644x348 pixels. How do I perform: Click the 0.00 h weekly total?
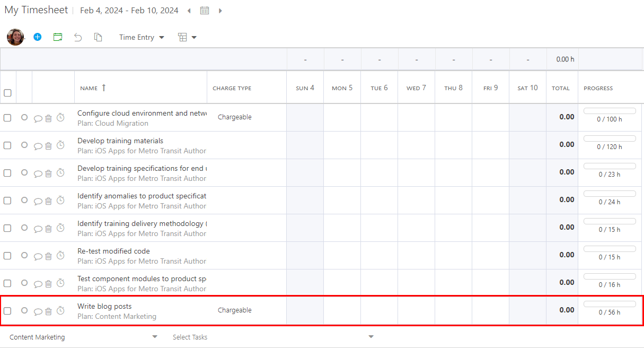[x=565, y=59]
